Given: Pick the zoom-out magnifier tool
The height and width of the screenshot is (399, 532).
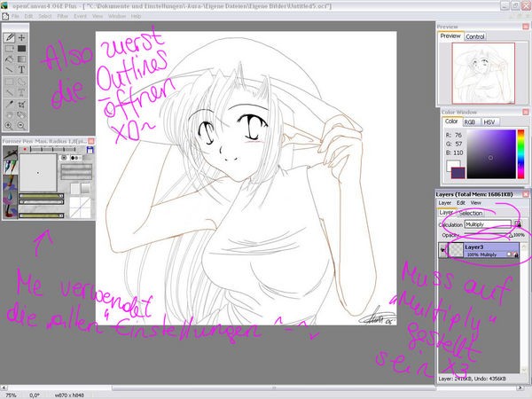Looking at the screenshot, I should tap(20, 125).
